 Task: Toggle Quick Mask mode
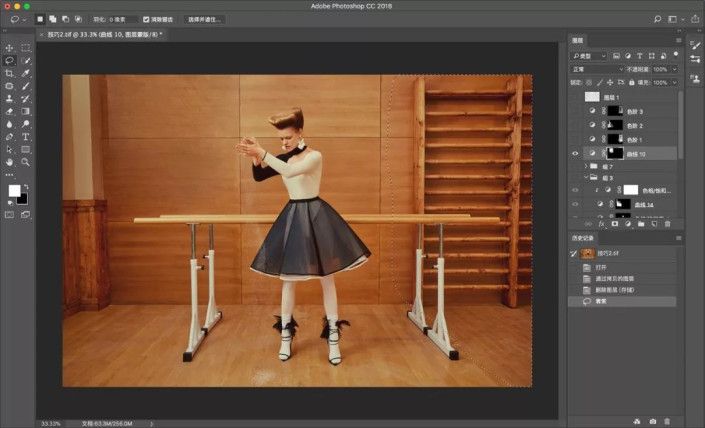coord(9,215)
